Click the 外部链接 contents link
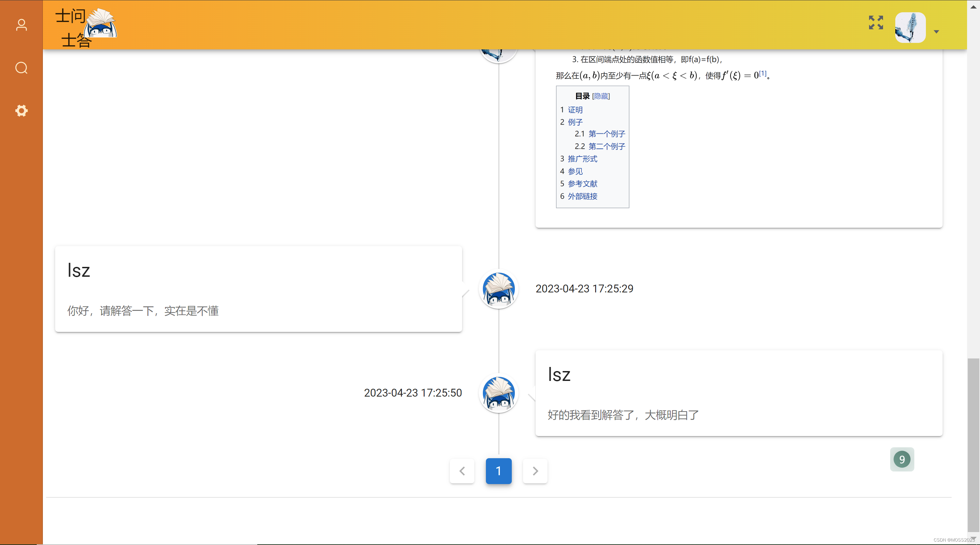 [x=582, y=196]
